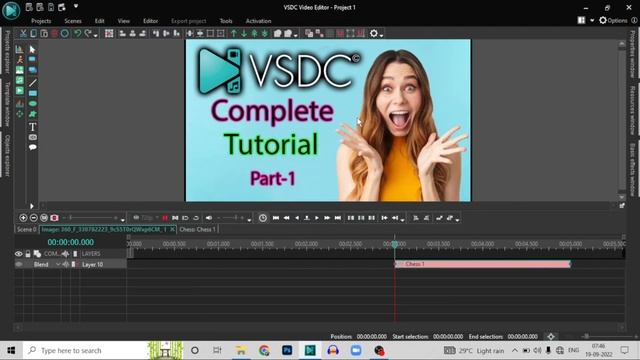Open layout dropdown arrow beside Options
The height and width of the screenshot is (360, 640).
point(592,20)
